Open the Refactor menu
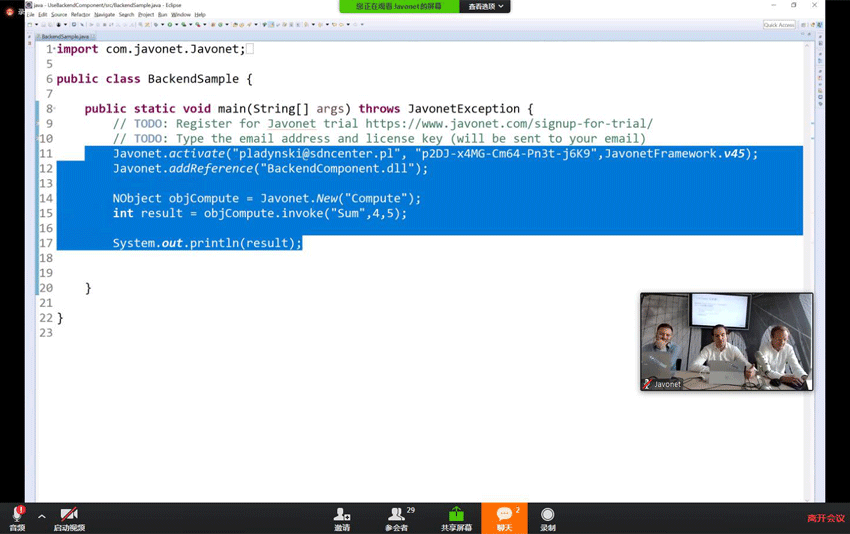Screen dimensions: 850x534 (80, 15)
